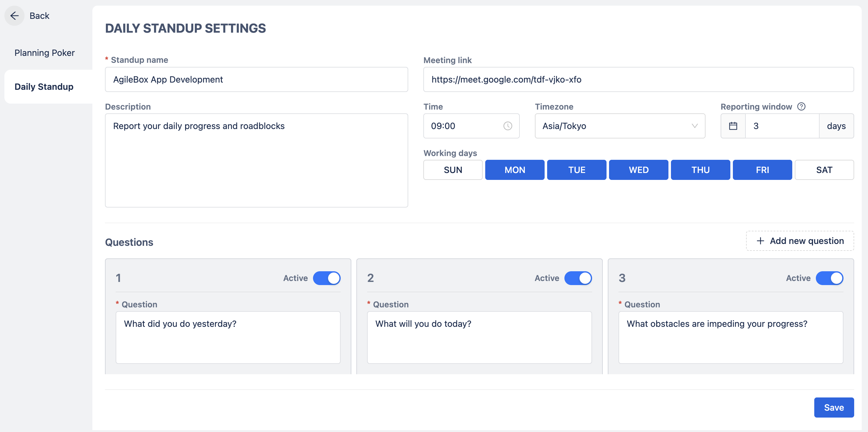
Task: Click the plus icon for new question
Action: click(x=760, y=241)
